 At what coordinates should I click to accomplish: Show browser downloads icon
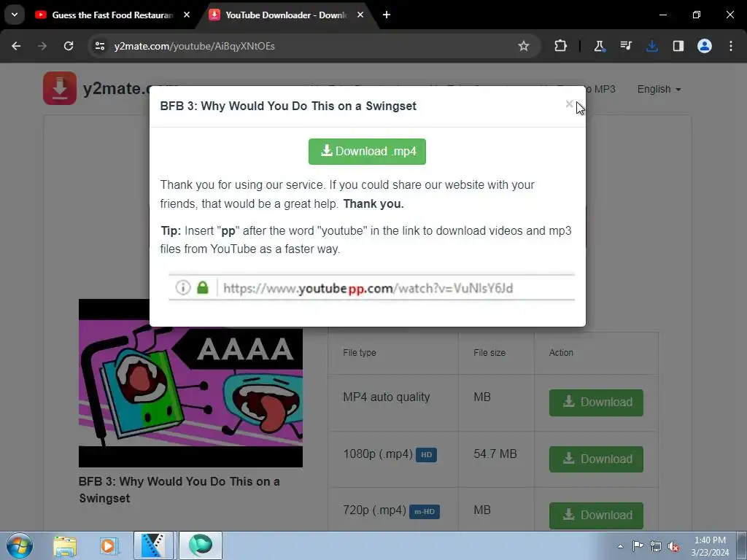[651, 46]
